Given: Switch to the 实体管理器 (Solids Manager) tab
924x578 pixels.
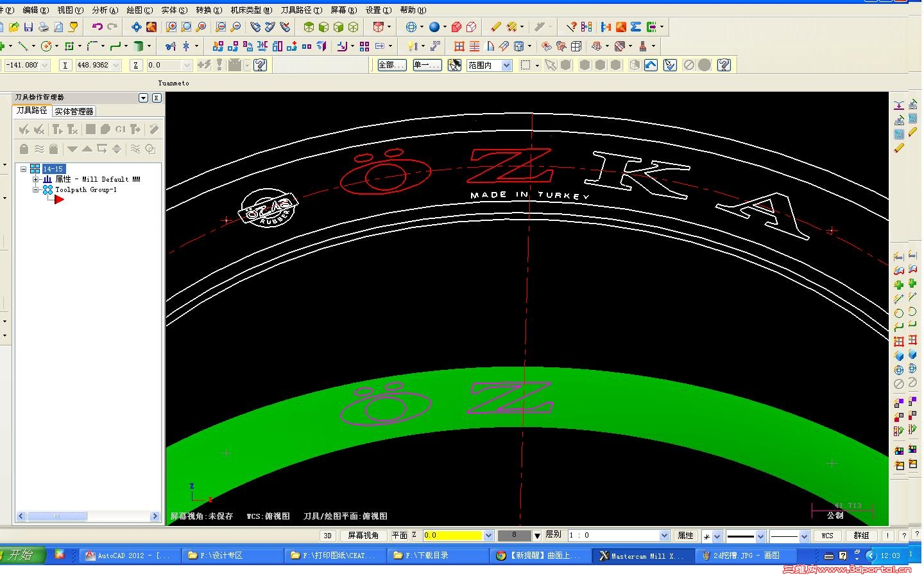Looking at the screenshot, I should tap(74, 111).
